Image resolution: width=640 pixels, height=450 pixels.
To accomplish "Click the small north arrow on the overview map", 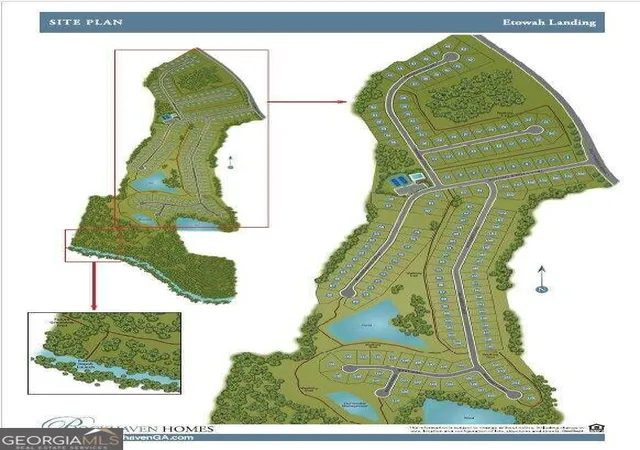I will click(231, 163).
